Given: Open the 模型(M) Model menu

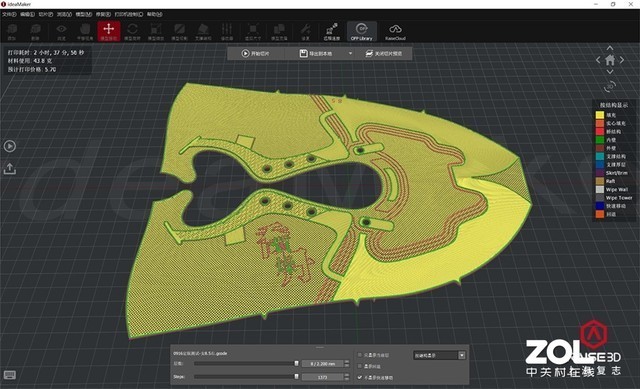Looking at the screenshot, I should (83, 14).
